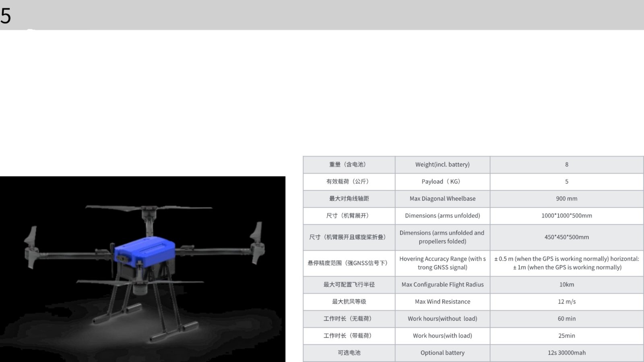
Task: Select the '1000*1000*500mm' dimensions value
Action: coord(566,216)
